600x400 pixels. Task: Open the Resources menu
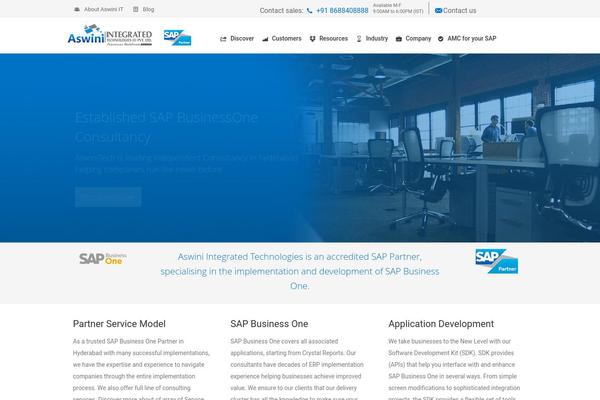(x=333, y=39)
